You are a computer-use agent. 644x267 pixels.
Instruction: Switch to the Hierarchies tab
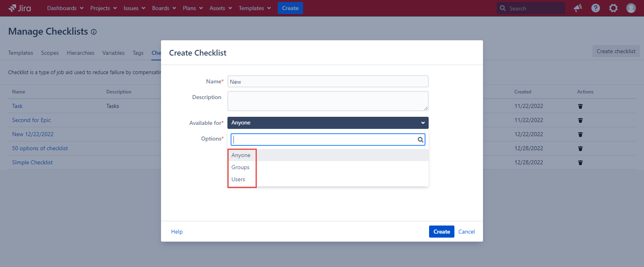pyautogui.click(x=80, y=53)
